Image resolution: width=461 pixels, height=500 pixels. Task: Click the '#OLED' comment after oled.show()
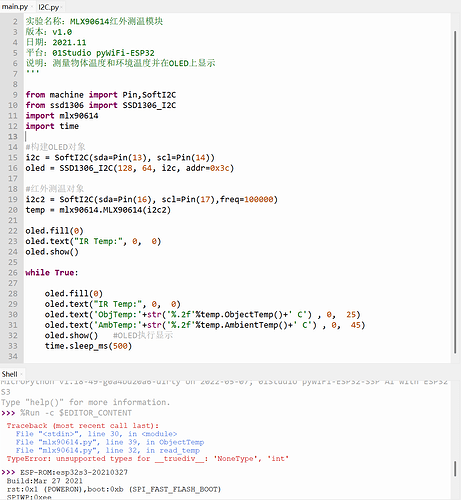pos(143,335)
